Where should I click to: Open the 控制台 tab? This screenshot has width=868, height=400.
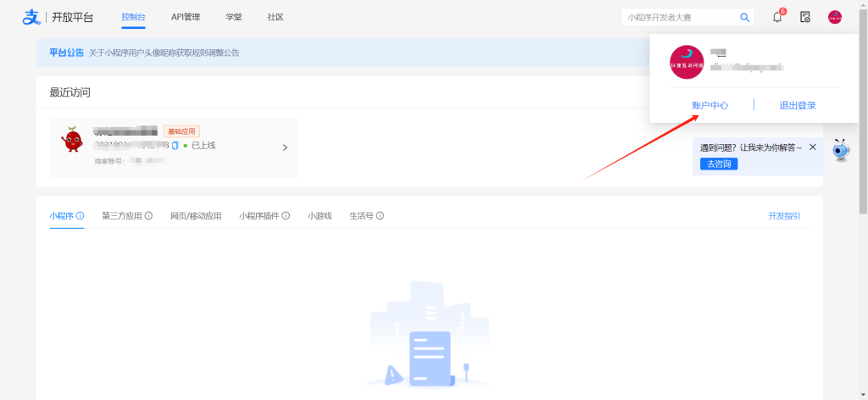pos(133,17)
